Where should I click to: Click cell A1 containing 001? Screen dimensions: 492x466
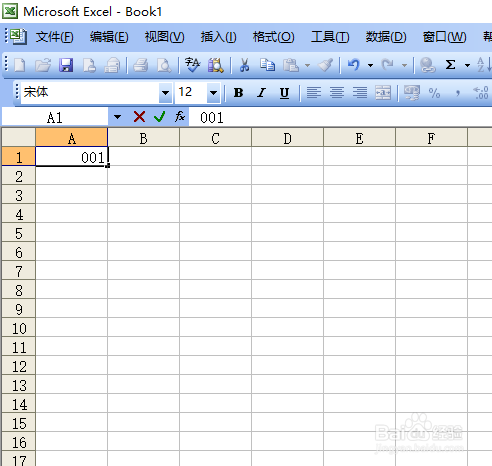pos(71,156)
